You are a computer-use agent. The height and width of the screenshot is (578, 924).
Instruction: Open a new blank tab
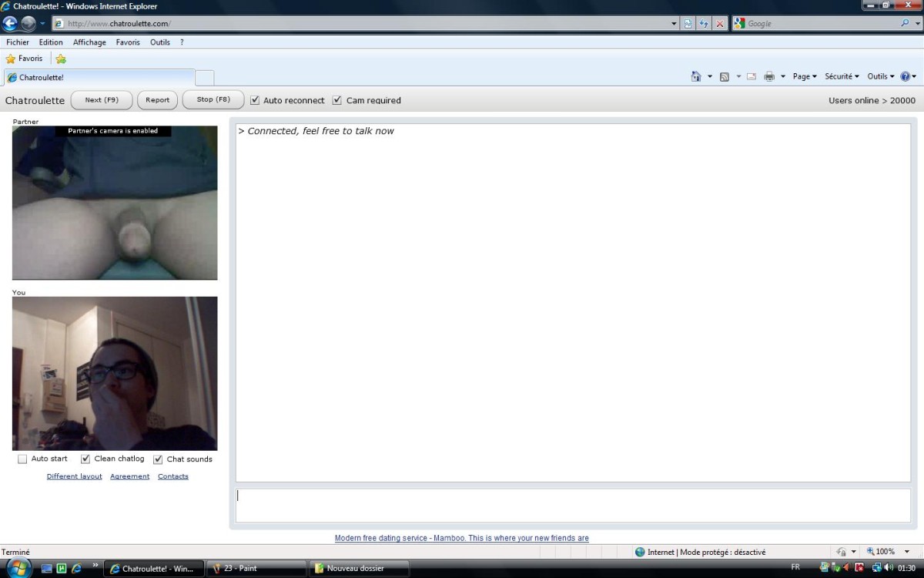(x=205, y=78)
